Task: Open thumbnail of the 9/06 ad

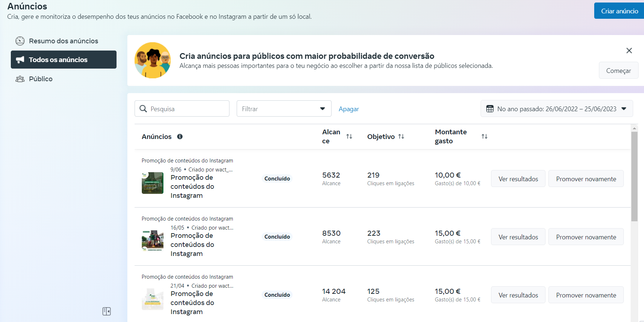Action: (153, 183)
